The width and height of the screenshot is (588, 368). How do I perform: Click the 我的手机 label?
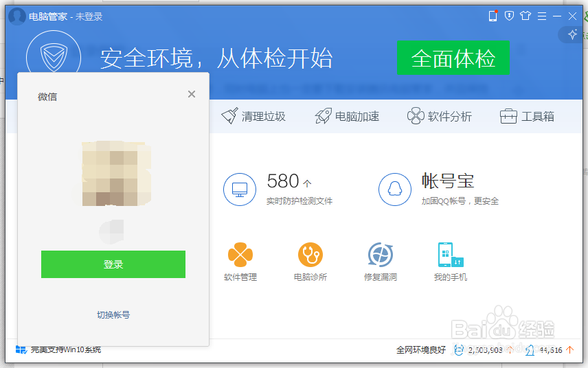click(x=451, y=277)
